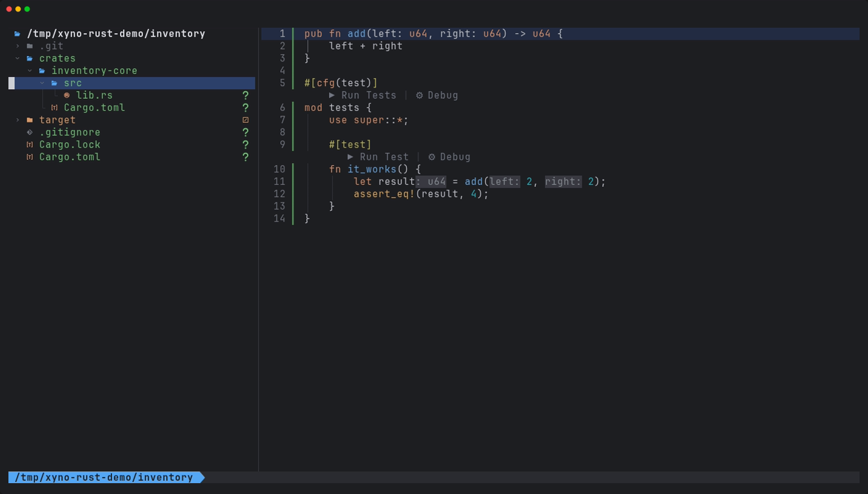Click the ': u64' inlay type hint

431,181
